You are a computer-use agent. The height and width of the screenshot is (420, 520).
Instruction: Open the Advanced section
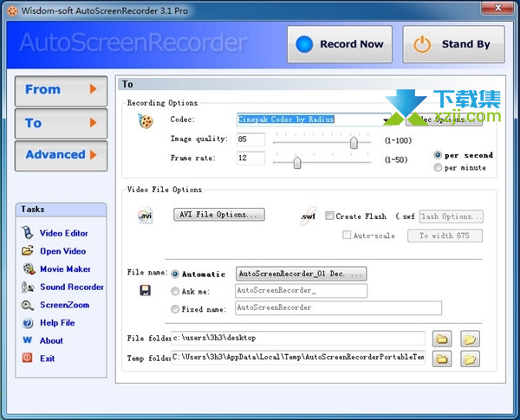[x=61, y=156]
